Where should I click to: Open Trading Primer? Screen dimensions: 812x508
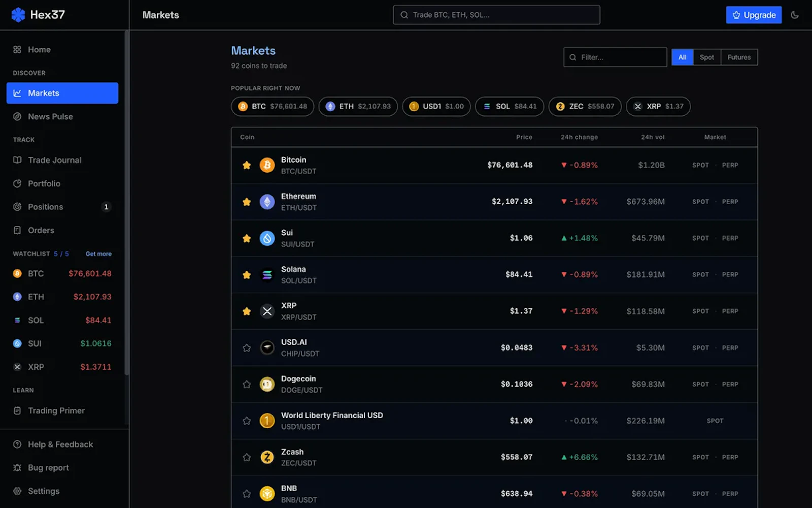62,410
